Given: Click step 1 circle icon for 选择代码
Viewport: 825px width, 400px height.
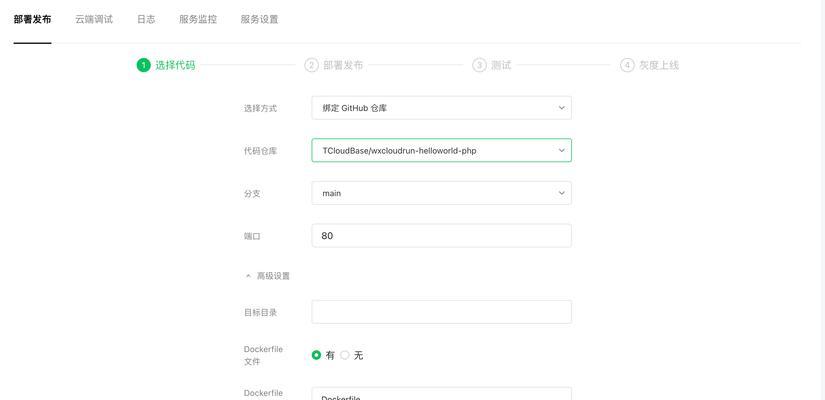Looking at the screenshot, I should 143,65.
